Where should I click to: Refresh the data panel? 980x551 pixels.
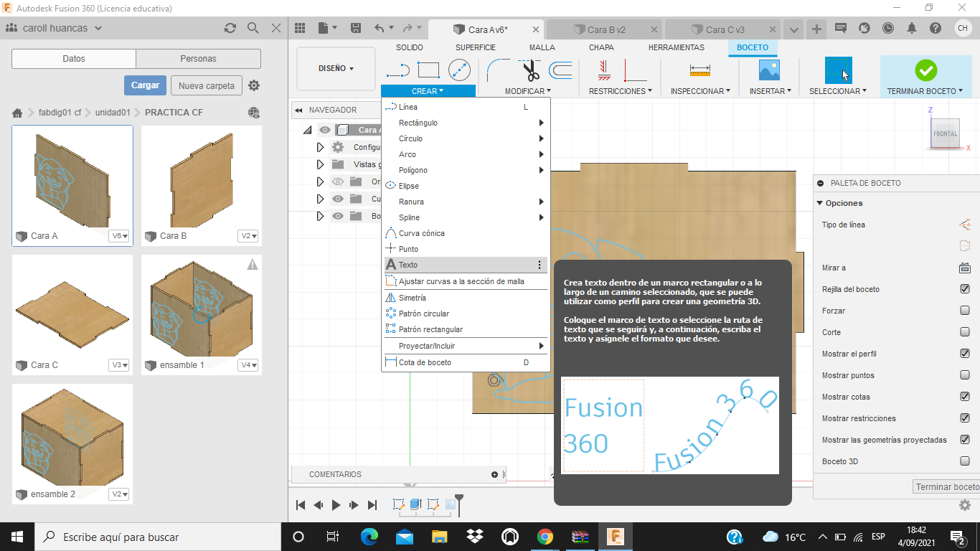click(230, 29)
